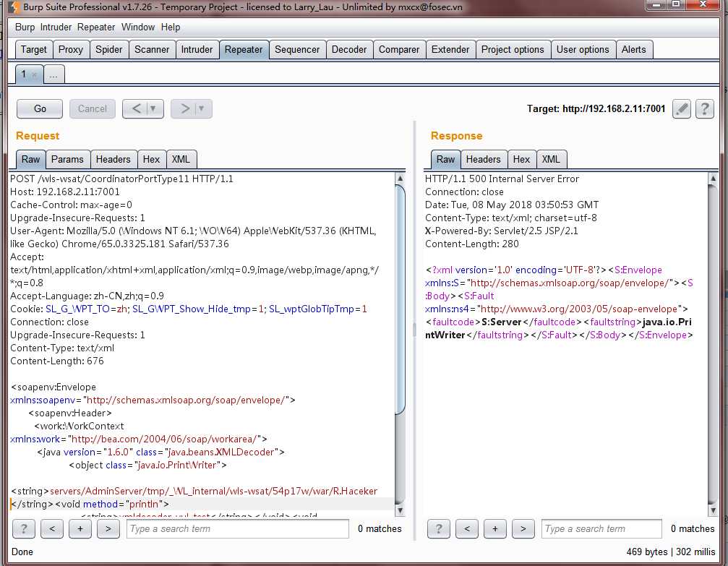Switch to the Intruder tool tab
The image size is (728, 566).
197,50
